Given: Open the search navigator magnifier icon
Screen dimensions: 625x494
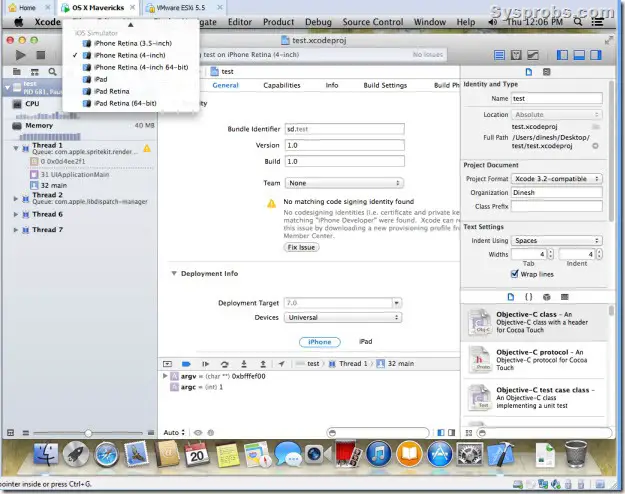Looking at the screenshot, I should coord(52,72).
